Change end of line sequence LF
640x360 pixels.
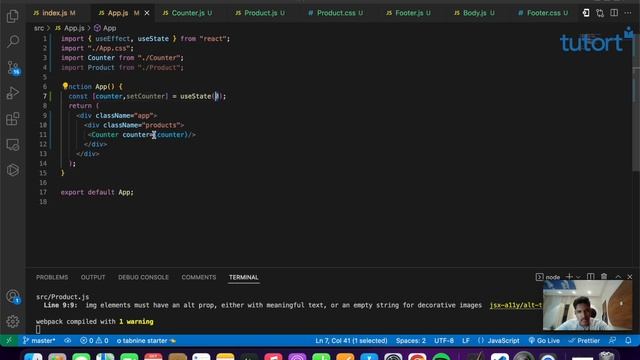[466, 340]
